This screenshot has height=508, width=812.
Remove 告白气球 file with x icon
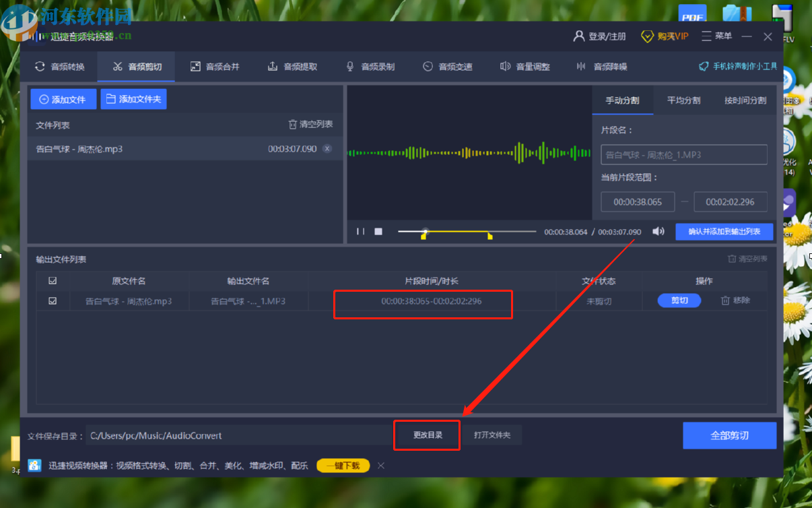[x=327, y=149]
